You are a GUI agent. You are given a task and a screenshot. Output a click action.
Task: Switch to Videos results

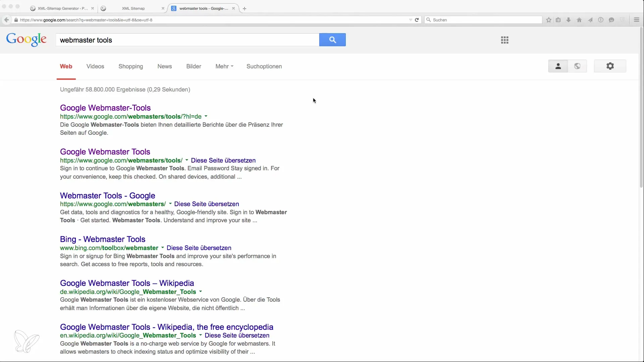point(95,66)
